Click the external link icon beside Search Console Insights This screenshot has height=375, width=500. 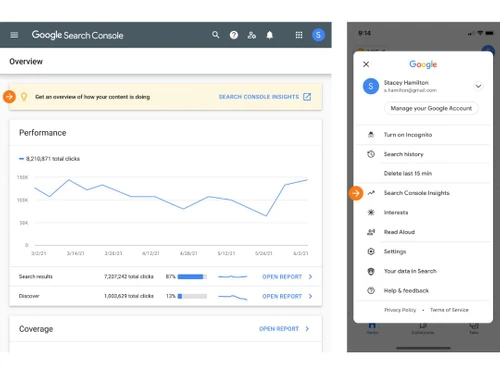pos(307,97)
